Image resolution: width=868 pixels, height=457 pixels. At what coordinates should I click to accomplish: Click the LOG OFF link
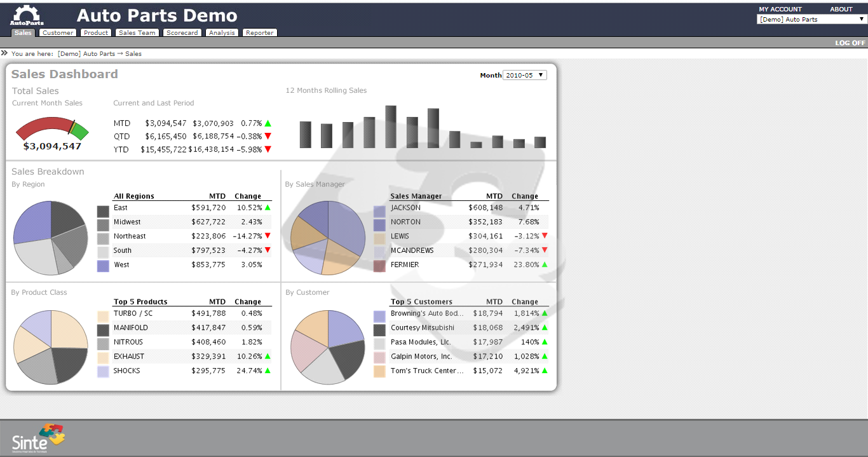coord(850,43)
